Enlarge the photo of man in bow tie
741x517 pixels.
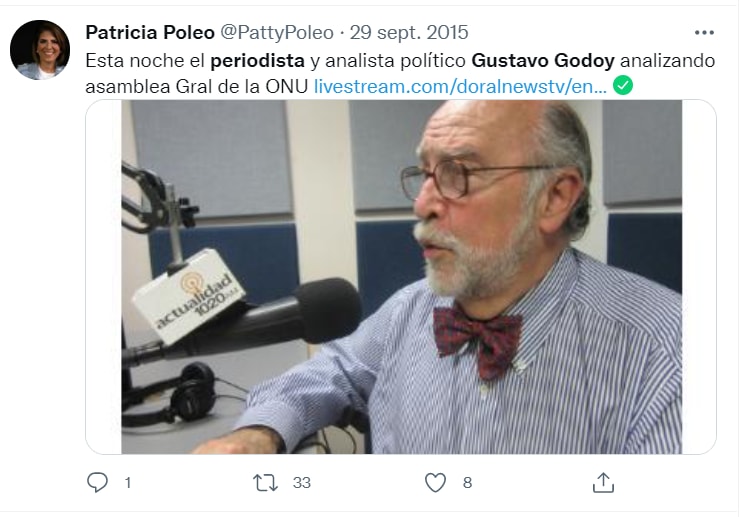[x=401, y=277]
